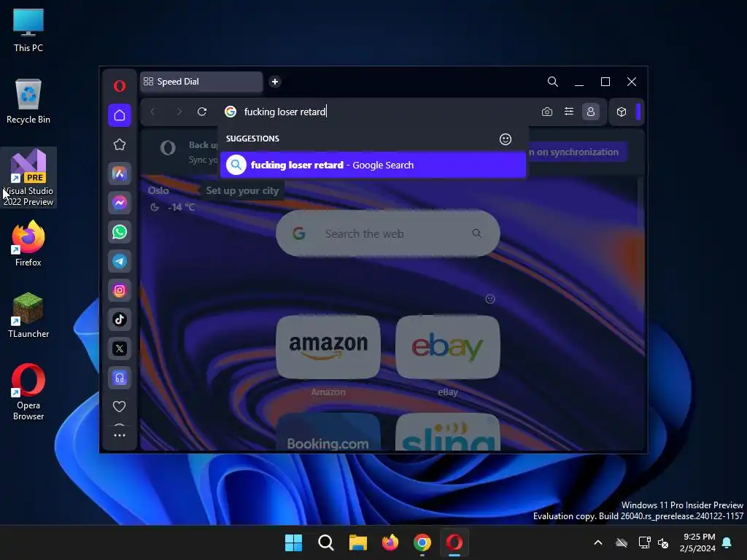Open the Sling speed dial tile
The height and width of the screenshot is (560, 747).
click(x=448, y=432)
